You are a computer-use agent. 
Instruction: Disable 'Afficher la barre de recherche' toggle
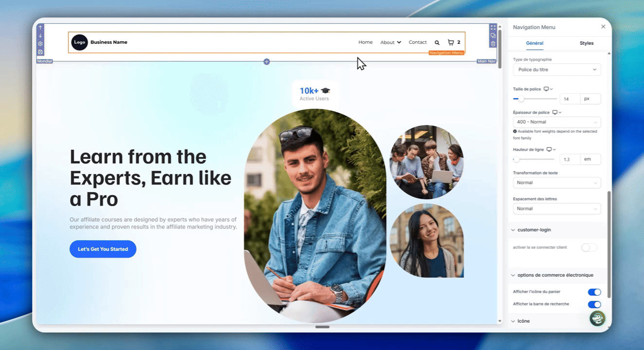tap(594, 304)
